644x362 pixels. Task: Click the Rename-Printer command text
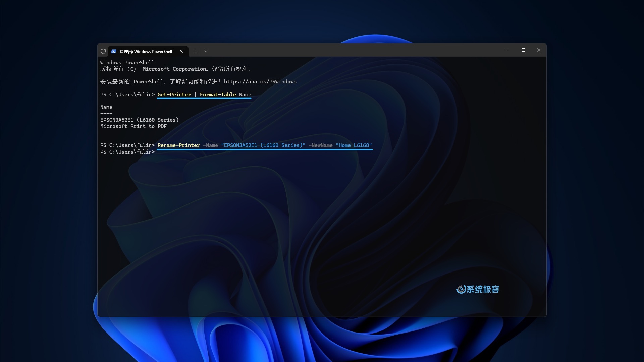coord(179,145)
